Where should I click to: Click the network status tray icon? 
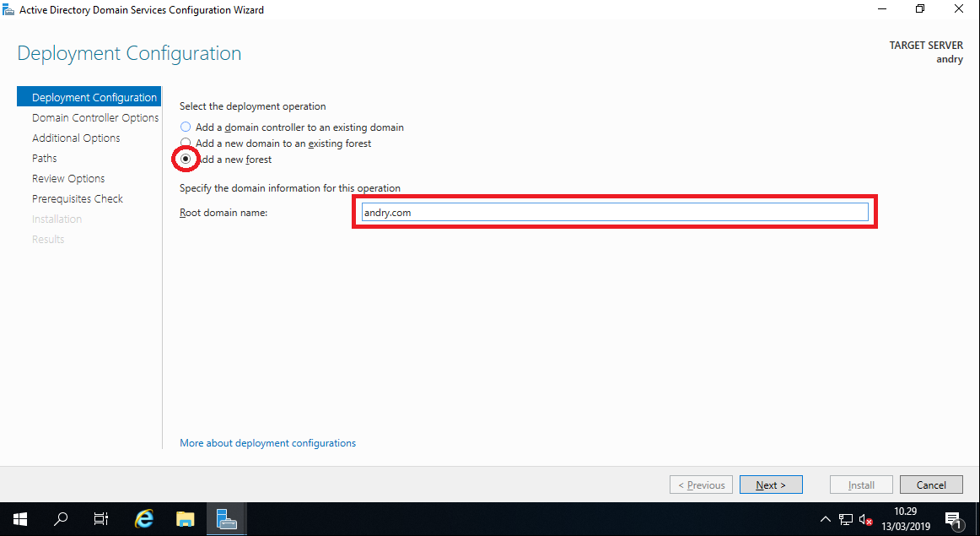pyautogui.click(x=846, y=519)
